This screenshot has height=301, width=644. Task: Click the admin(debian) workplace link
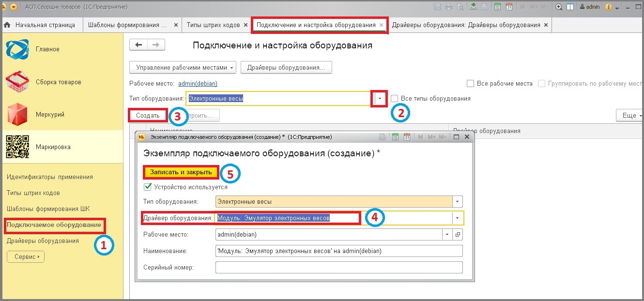tap(198, 84)
